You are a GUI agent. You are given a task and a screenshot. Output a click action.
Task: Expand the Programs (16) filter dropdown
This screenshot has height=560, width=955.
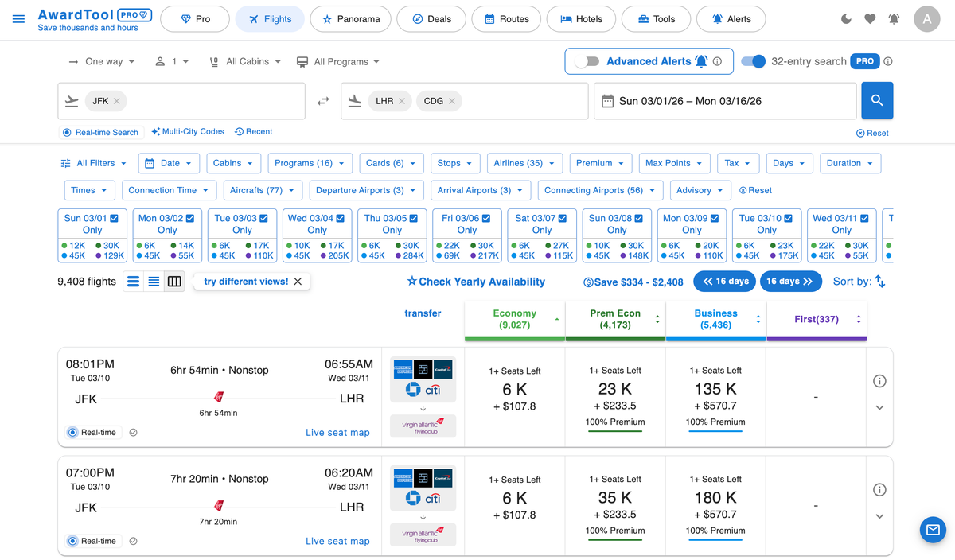point(310,162)
